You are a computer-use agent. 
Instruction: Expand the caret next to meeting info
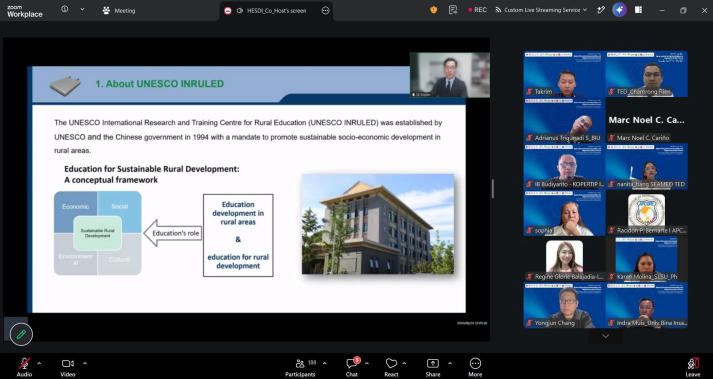(x=82, y=9)
